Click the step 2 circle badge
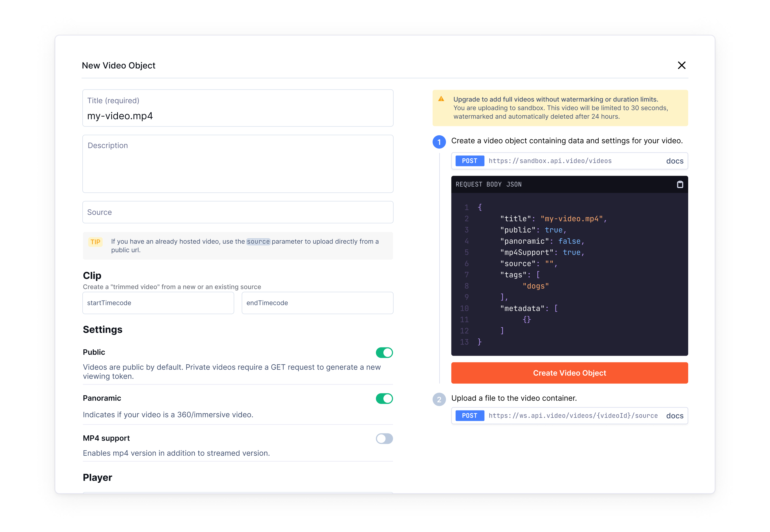This screenshot has height=532, width=770. [439, 399]
